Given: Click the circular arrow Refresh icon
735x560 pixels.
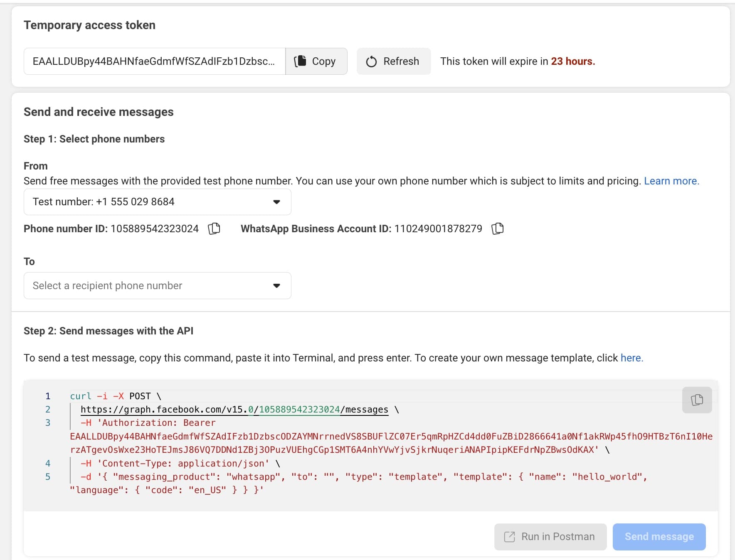Looking at the screenshot, I should click(371, 61).
